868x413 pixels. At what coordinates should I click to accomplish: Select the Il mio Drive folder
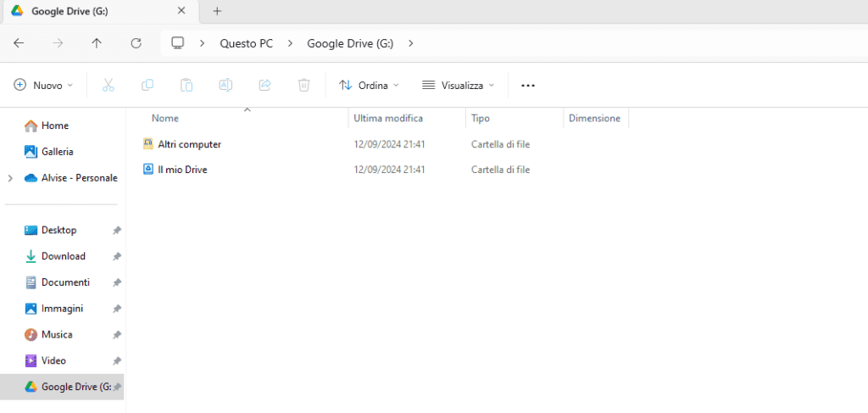[x=182, y=170]
